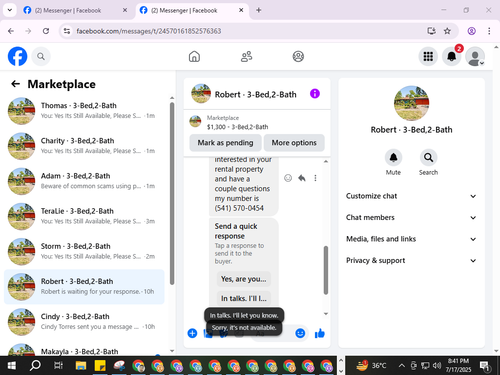Reply to Robert's message arrow icon

point(302,178)
